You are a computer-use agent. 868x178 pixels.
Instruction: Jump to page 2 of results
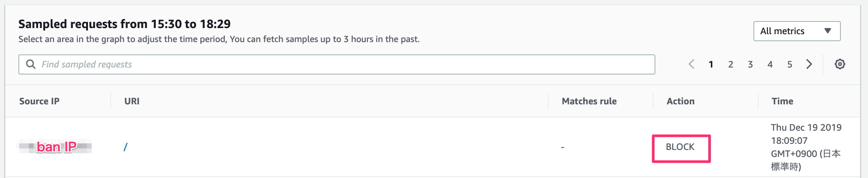[731, 64]
